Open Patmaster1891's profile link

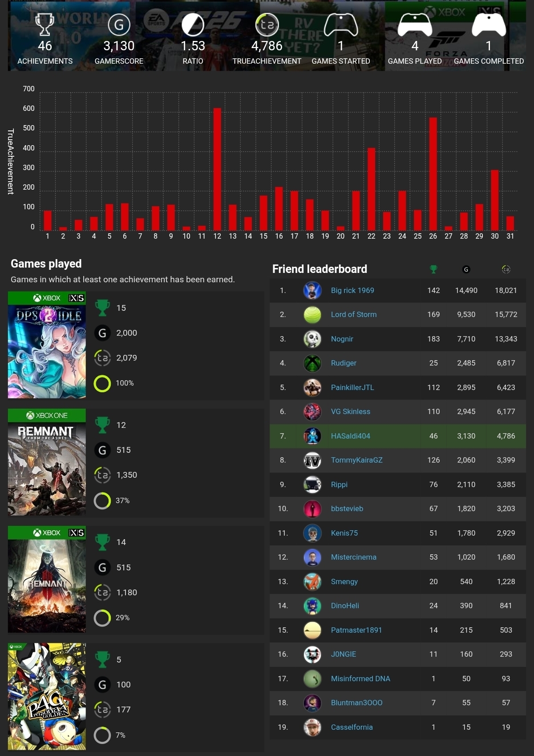(x=356, y=630)
